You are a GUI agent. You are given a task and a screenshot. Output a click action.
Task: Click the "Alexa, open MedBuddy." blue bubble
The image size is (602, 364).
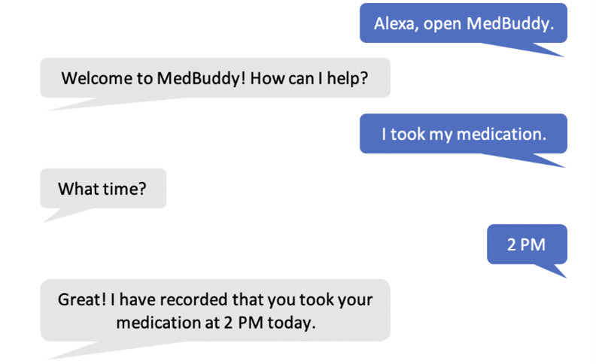(x=463, y=23)
